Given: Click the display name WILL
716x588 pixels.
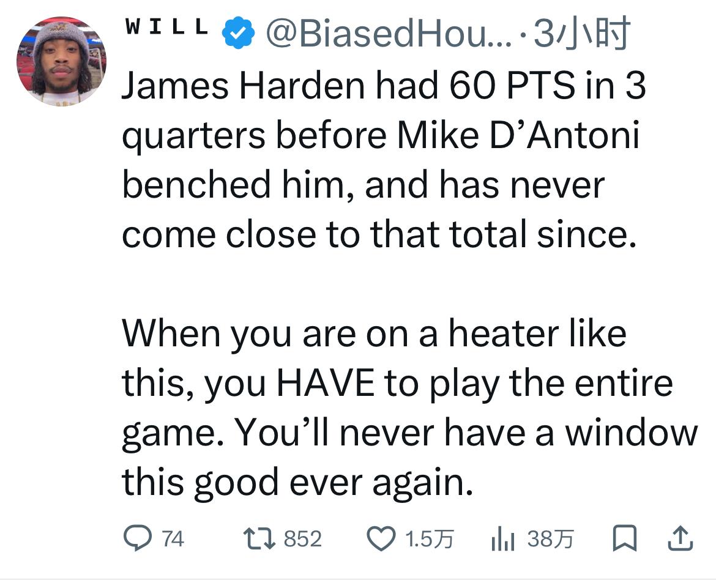Looking at the screenshot, I should (x=166, y=28).
